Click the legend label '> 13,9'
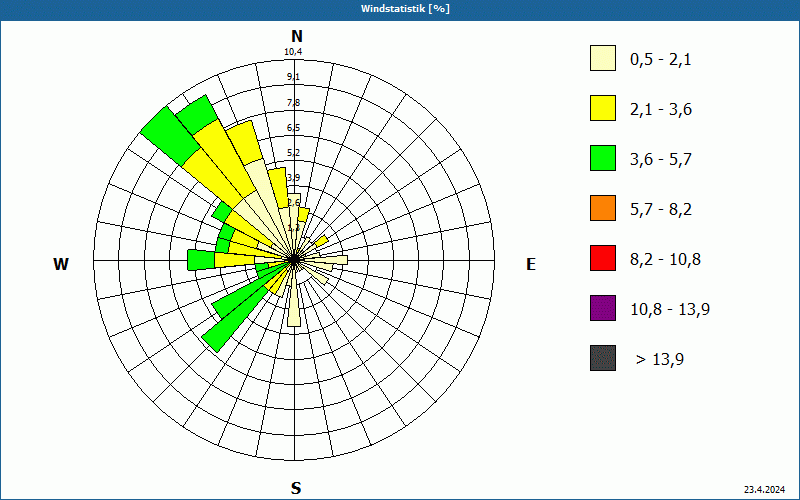 click(x=660, y=360)
